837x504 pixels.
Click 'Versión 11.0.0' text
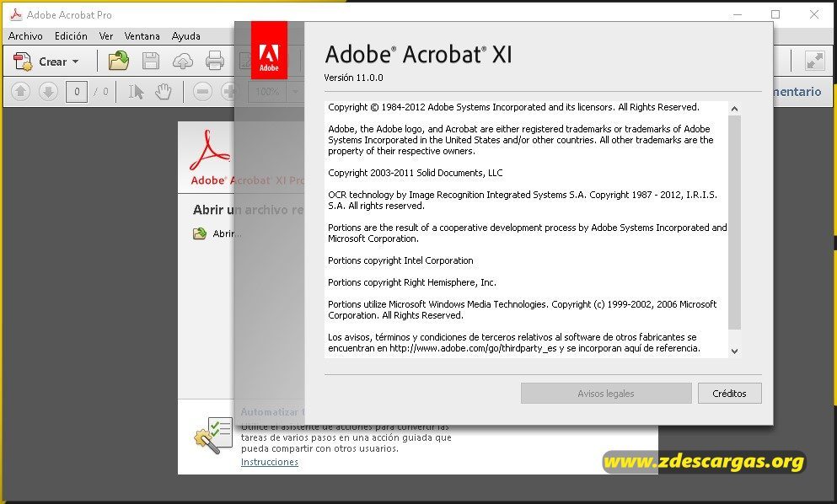pos(353,78)
